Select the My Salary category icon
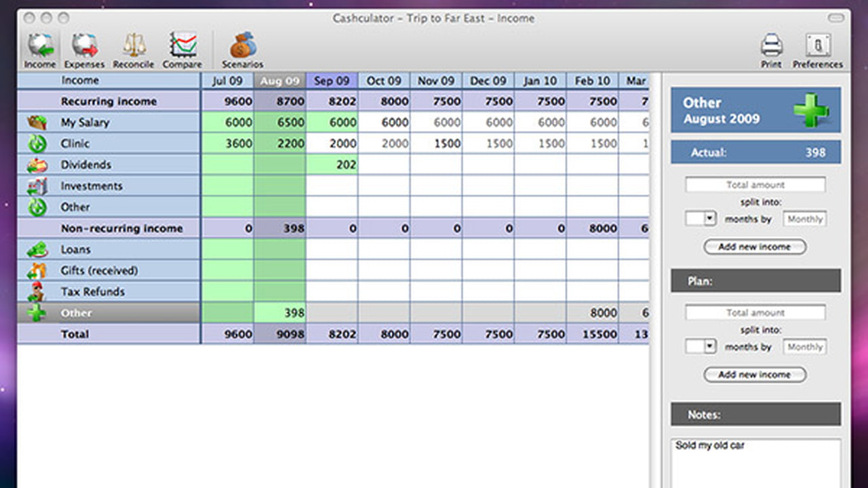 pyautogui.click(x=37, y=123)
